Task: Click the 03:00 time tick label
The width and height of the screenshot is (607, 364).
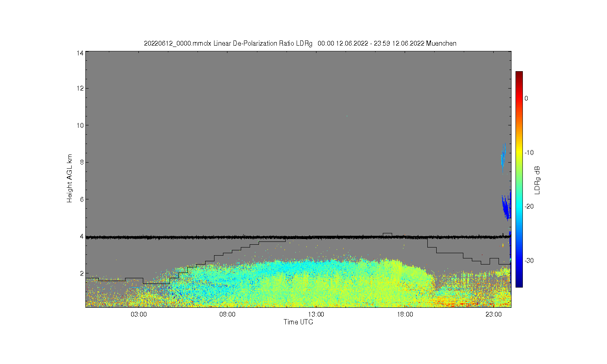Action: pyautogui.click(x=139, y=315)
